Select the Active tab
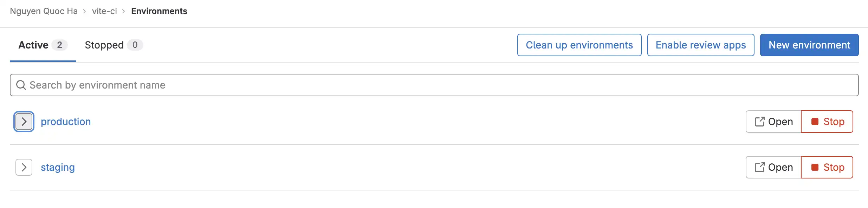This screenshot has height=208, width=868. pyautogui.click(x=33, y=45)
